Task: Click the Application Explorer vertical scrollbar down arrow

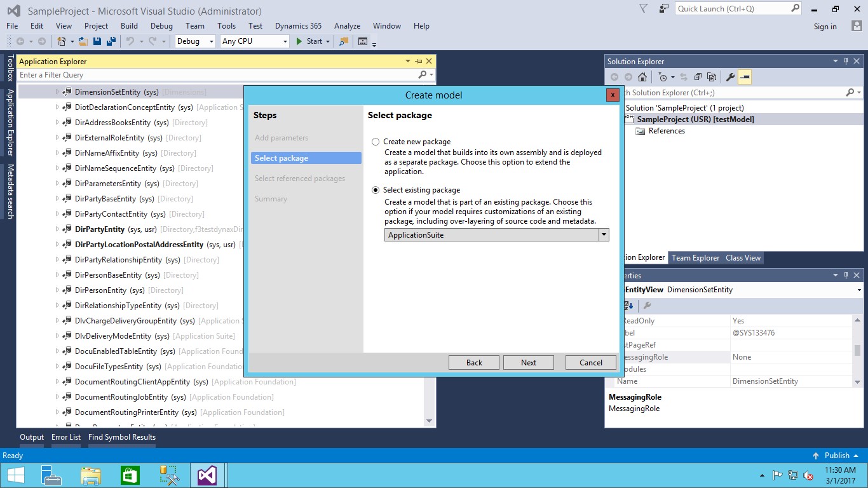Action: coord(429,421)
